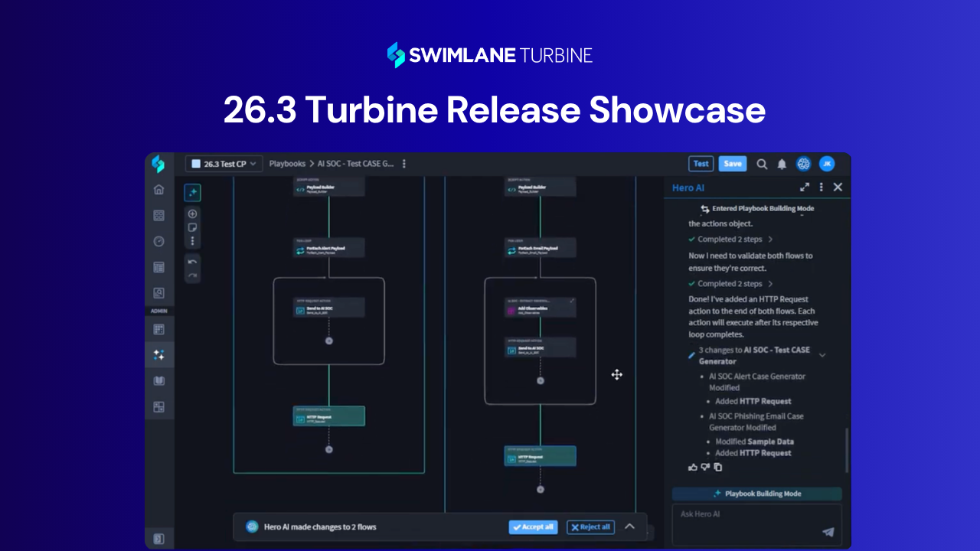Viewport: 980px width, 551px height.
Task: Click 'AI SOC Alert Case Generator Modified' text
Action: (x=757, y=382)
